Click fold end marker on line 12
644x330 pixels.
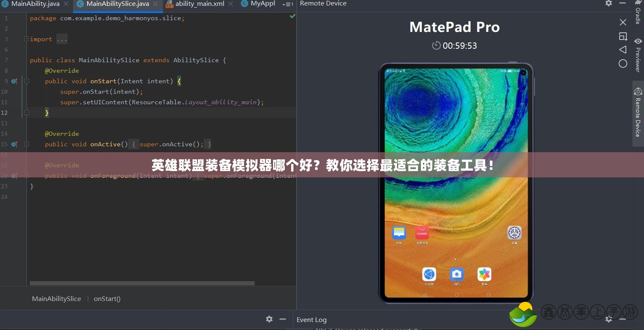click(26, 113)
